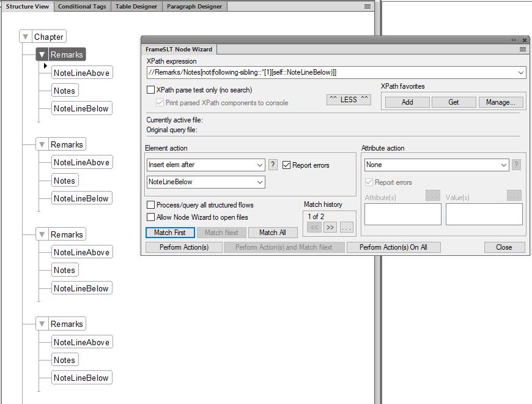This screenshot has width=532, height=404.
Task: Open the XPath expression dropdown
Action: [x=522, y=72]
